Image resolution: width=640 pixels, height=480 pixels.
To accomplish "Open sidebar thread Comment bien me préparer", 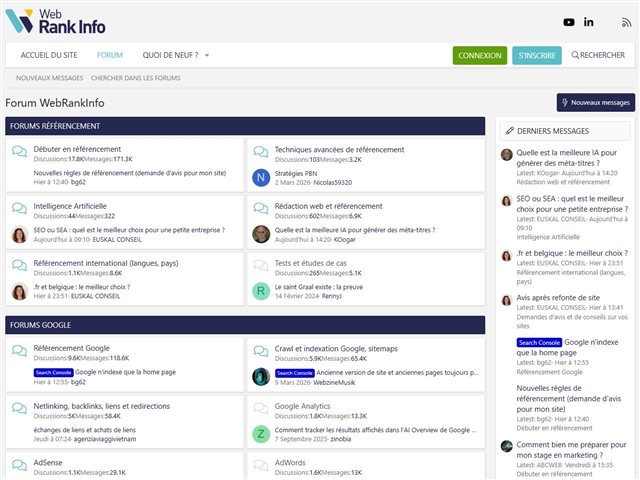I will [x=571, y=450].
